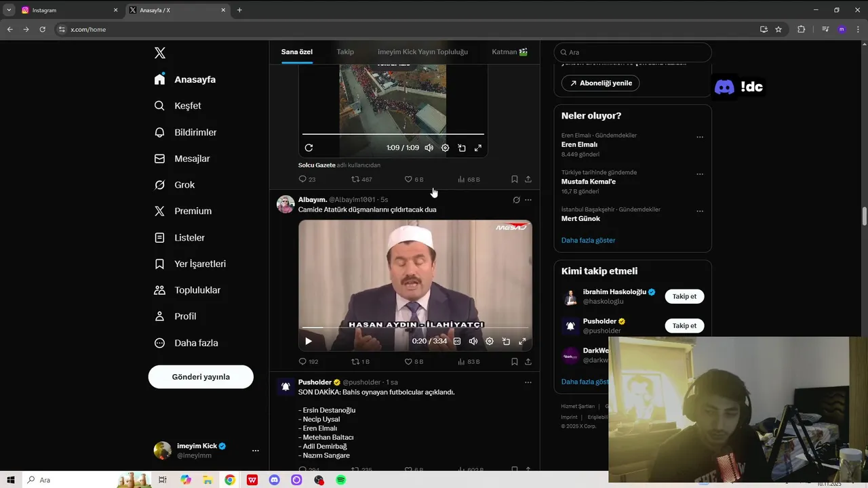Open Yer İşaretleri bookmarks
Screen dimensions: 868x488
[x=190, y=264]
